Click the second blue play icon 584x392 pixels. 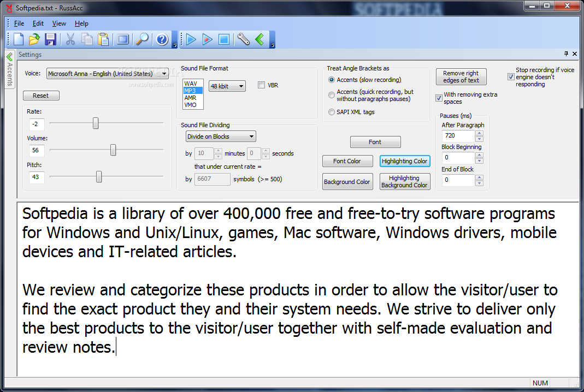(208, 39)
